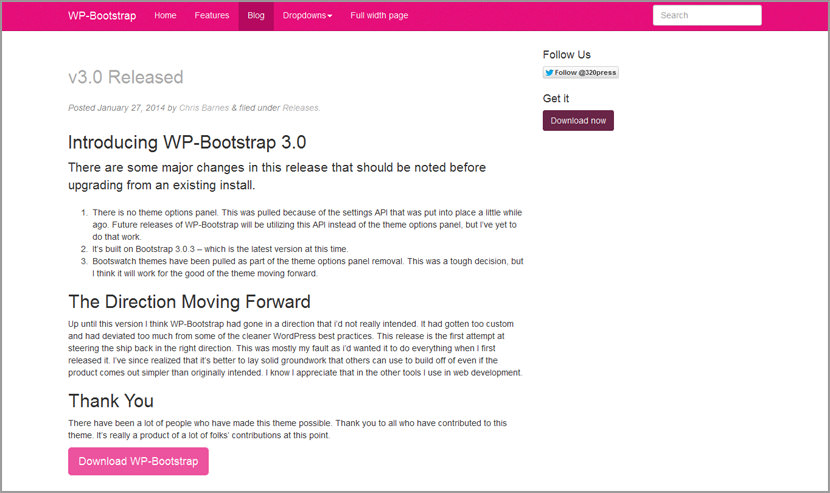Open the v3.0 Released post title

pyautogui.click(x=125, y=77)
